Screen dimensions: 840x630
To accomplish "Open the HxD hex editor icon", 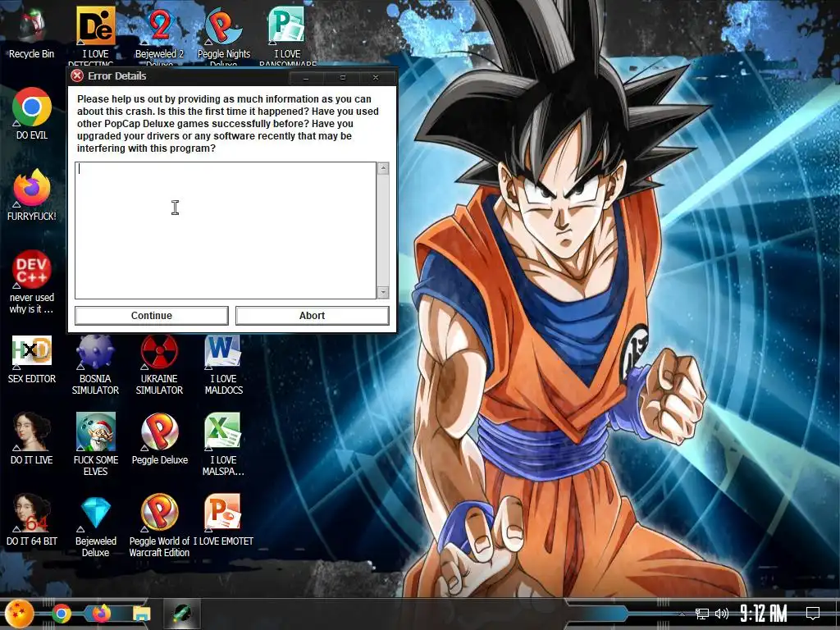I will [32, 350].
